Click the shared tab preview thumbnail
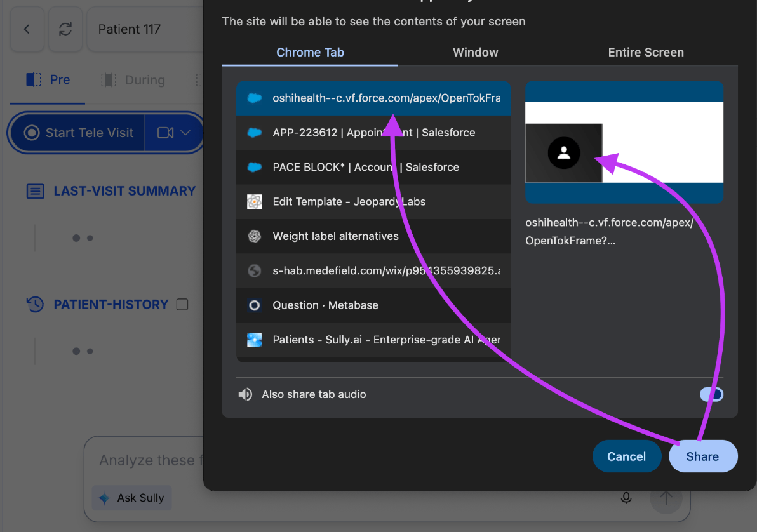This screenshot has height=532, width=757. pos(624,142)
